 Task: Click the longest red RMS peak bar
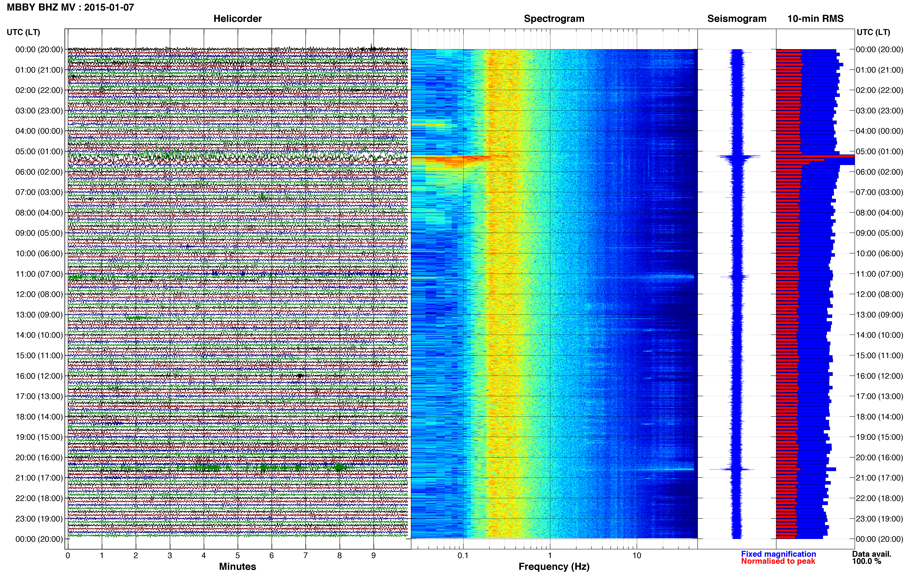tap(815, 156)
